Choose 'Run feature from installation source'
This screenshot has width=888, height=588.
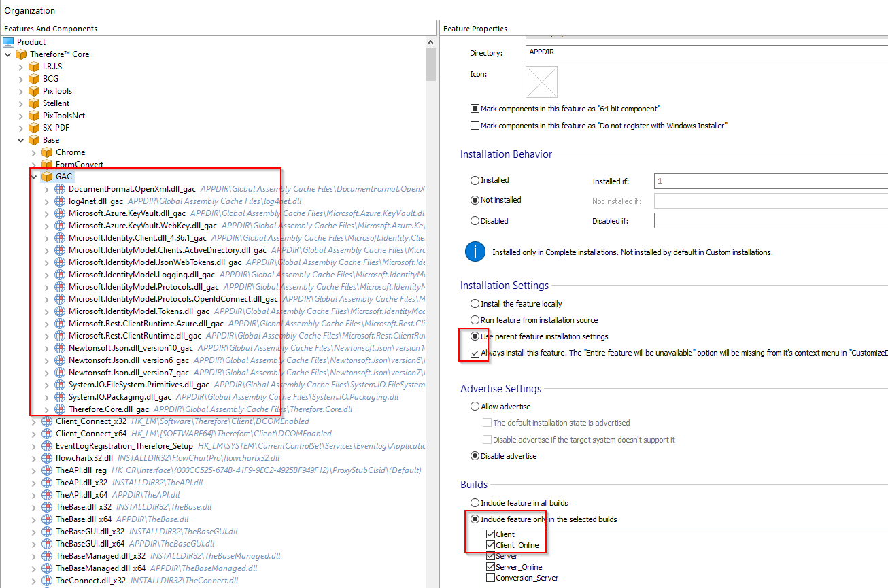click(475, 320)
